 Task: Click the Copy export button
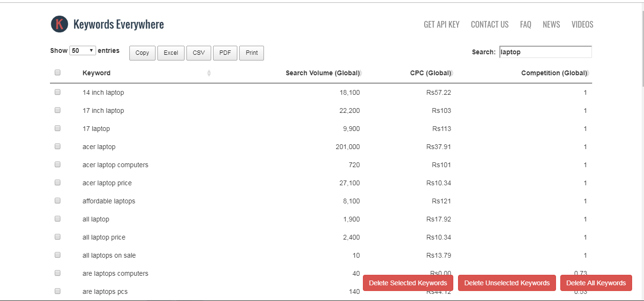tap(142, 53)
